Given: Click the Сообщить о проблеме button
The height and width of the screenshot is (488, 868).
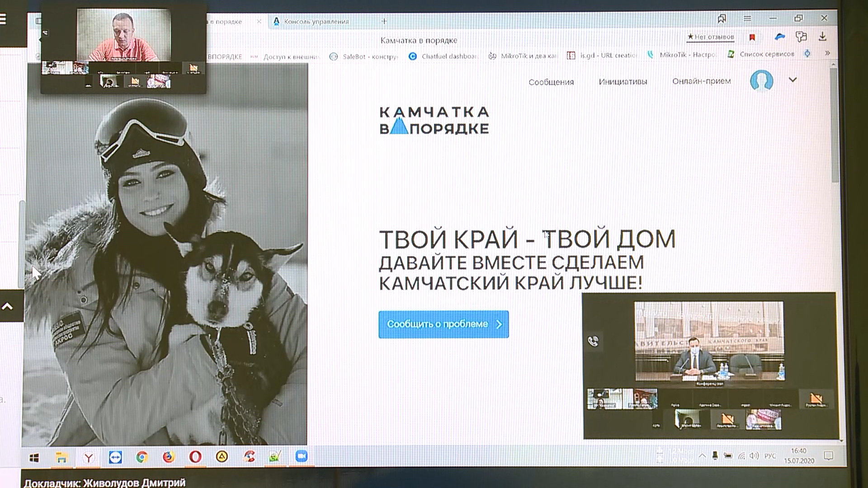Looking at the screenshot, I should [x=443, y=324].
